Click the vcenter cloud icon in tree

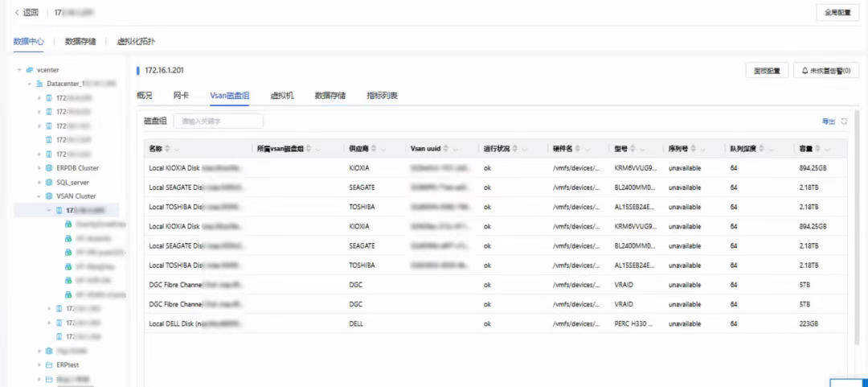coord(30,70)
